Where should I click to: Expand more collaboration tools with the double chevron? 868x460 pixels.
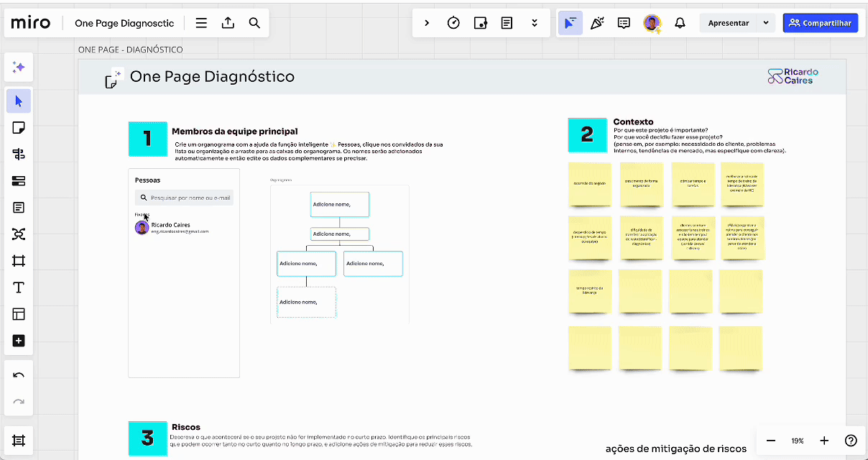[x=535, y=23]
